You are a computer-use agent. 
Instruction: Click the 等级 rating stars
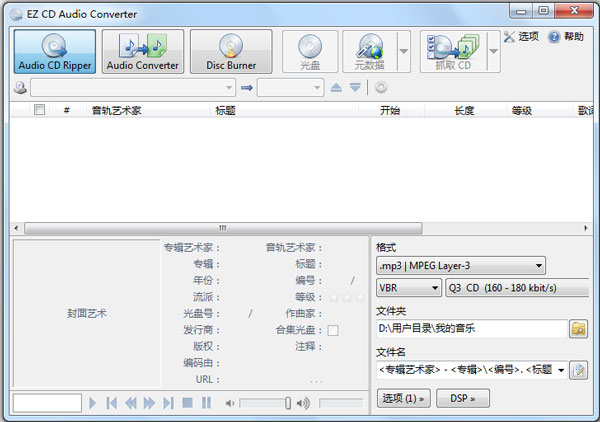(347, 297)
